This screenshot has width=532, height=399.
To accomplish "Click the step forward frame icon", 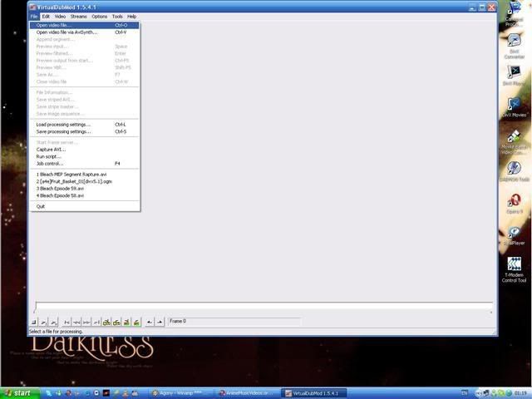I will (x=86, y=322).
